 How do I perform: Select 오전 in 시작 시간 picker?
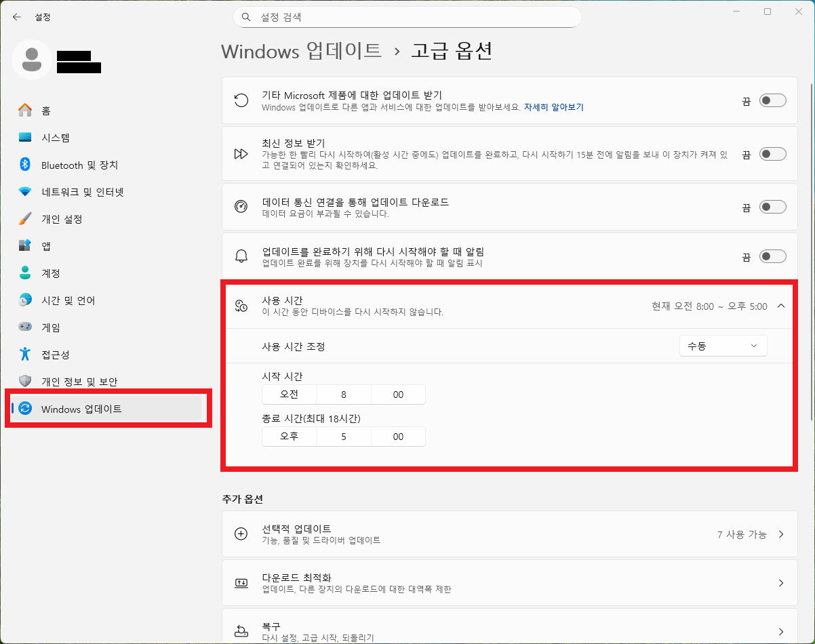click(x=289, y=395)
